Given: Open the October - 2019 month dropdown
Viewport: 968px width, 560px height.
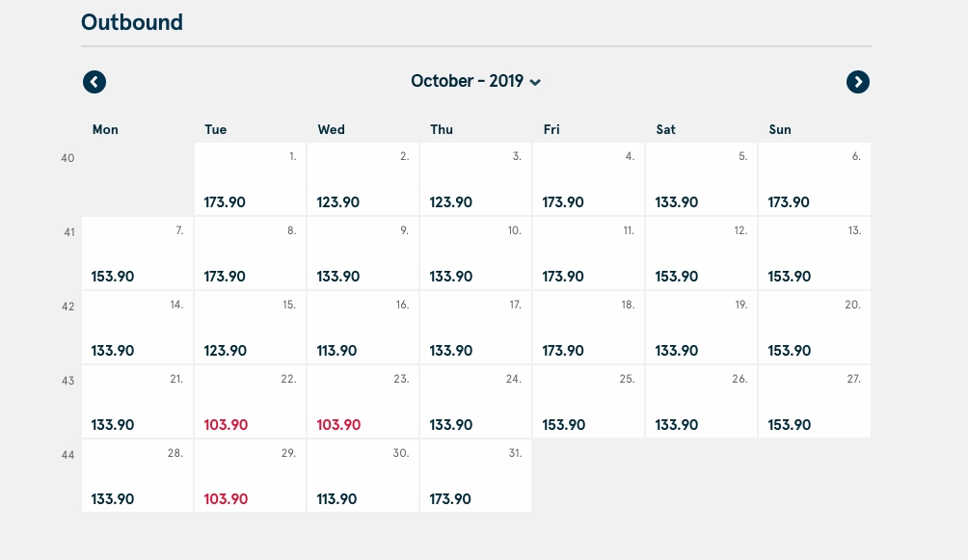Looking at the screenshot, I should [x=475, y=82].
